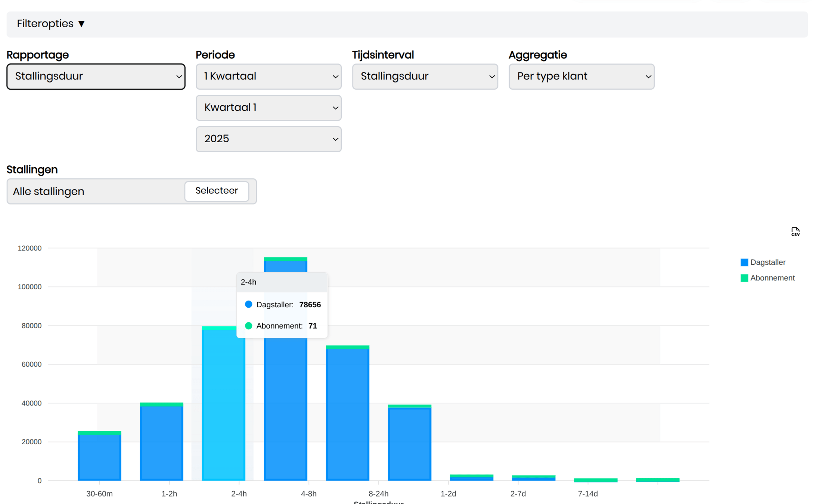Toggle Abonnement series in the legend
Image resolution: width=813 pixels, height=504 pixels.
(x=772, y=278)
